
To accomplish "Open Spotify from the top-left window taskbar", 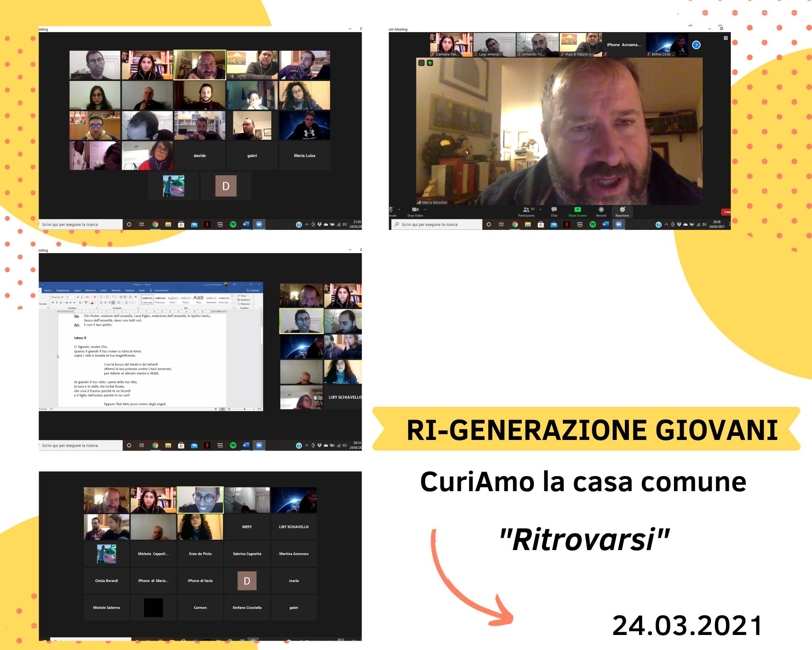I will (233, 224).
